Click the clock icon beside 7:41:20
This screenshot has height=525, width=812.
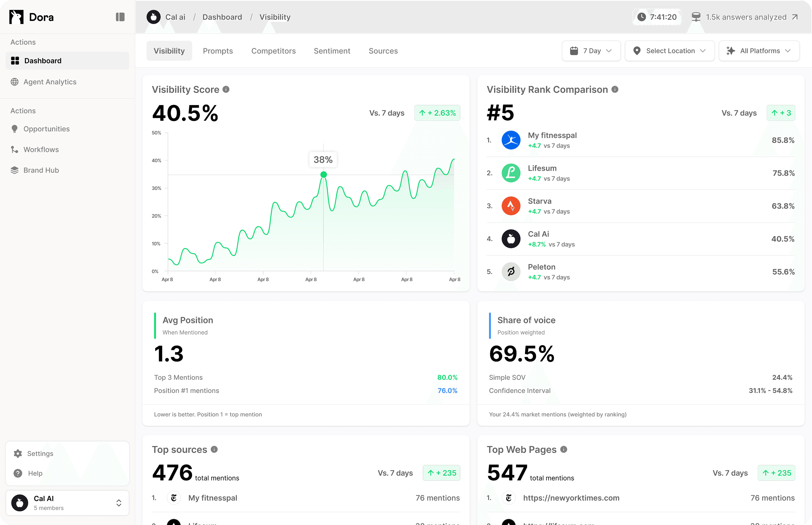point(642,17)
